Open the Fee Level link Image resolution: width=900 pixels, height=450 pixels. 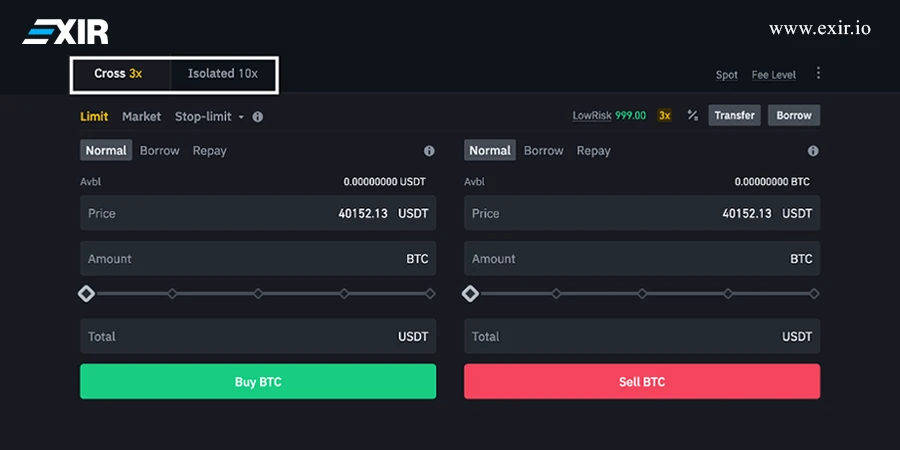point(774,75)
